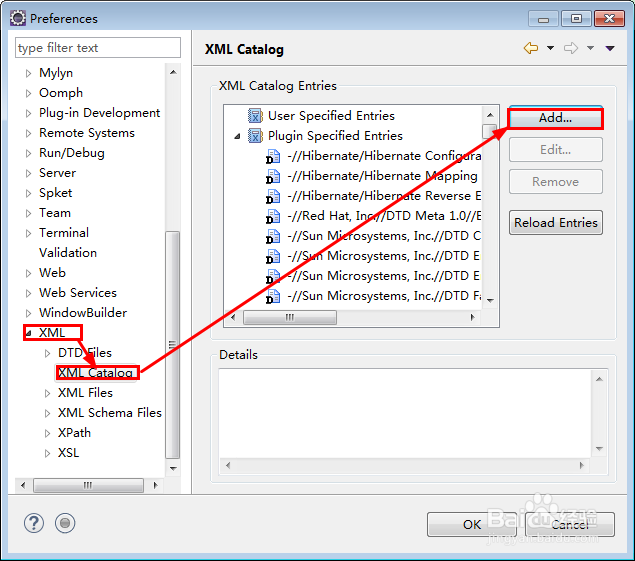
Task: Click the Preferences window gear icon
Action: 18,18
